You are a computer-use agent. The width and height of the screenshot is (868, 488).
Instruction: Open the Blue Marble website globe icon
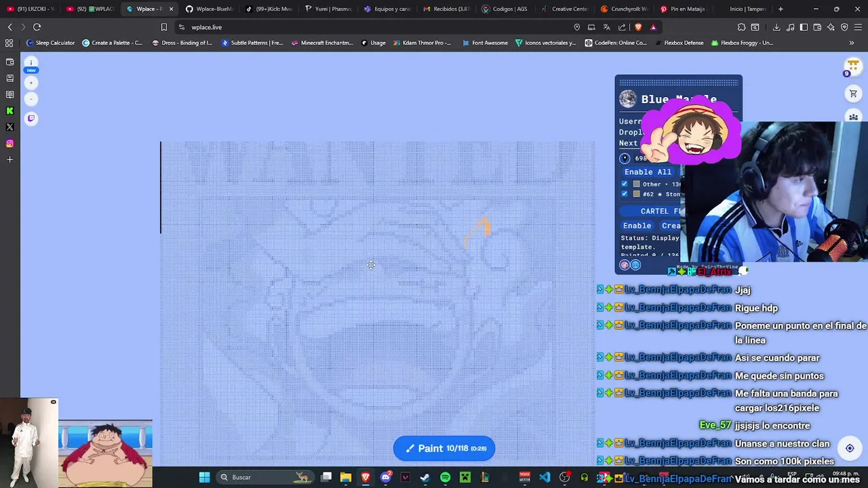(x=635, y=265)
